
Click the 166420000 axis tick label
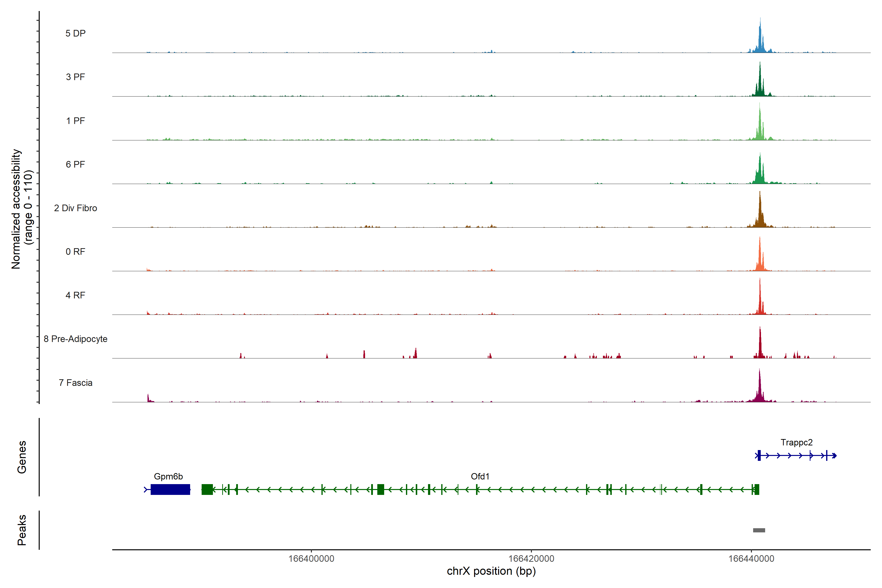(531, 558)
